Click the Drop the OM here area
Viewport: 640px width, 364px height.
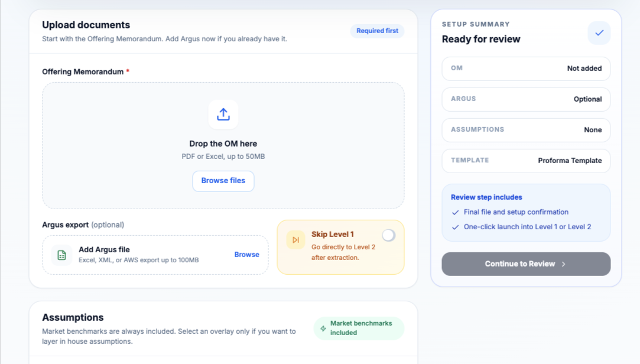coord(223,144)
